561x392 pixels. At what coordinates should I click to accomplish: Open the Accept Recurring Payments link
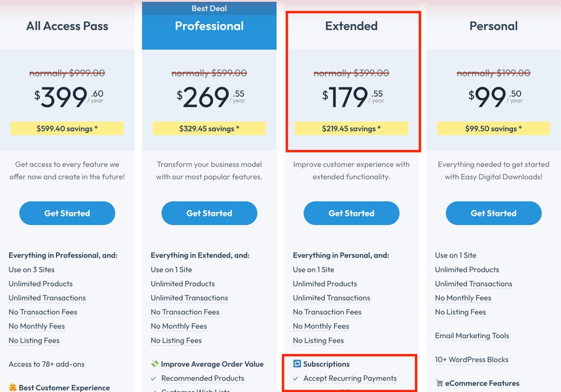point(350,379)
